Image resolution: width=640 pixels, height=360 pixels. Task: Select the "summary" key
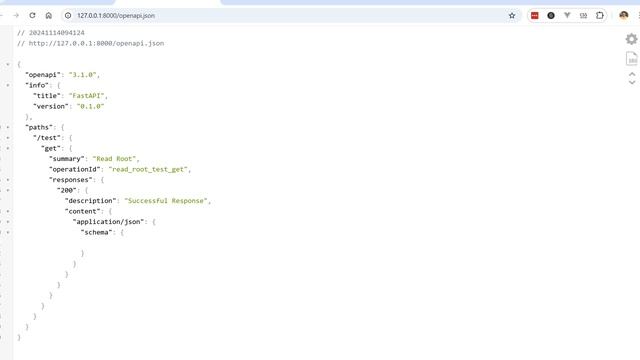point(67,159)
